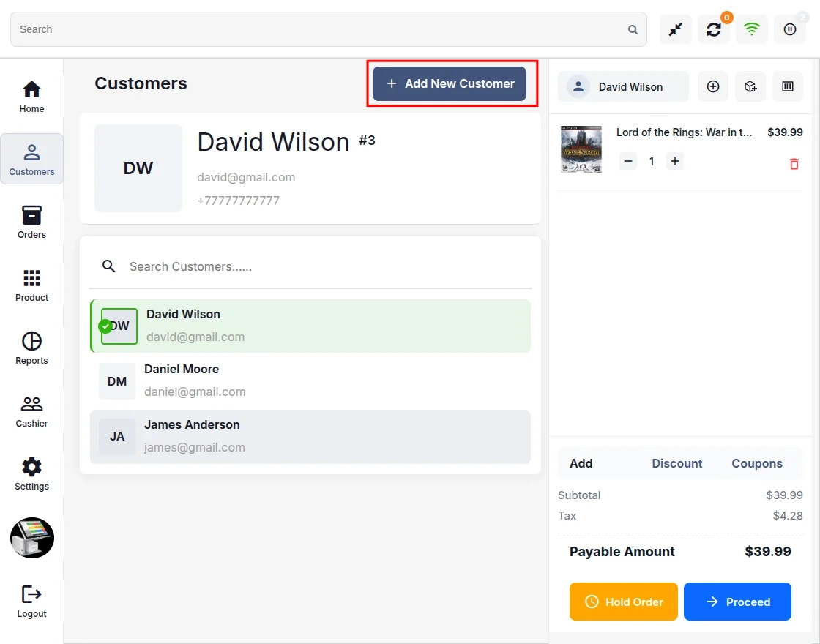Exit fullscreen using the collapse arrows icon
Image resolution: width=820 pixels, height=644 pixels.
pos(676,29)
